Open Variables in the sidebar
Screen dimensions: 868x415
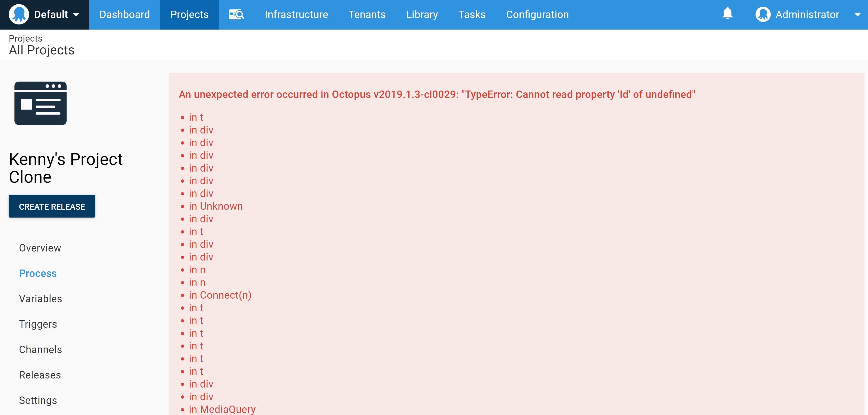(x=40, y=299)
